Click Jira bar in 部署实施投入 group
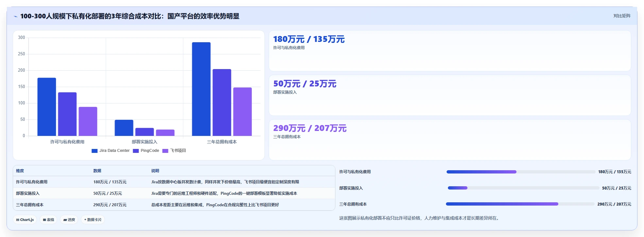Screen dimensions: 644x237 pos(124,128)
